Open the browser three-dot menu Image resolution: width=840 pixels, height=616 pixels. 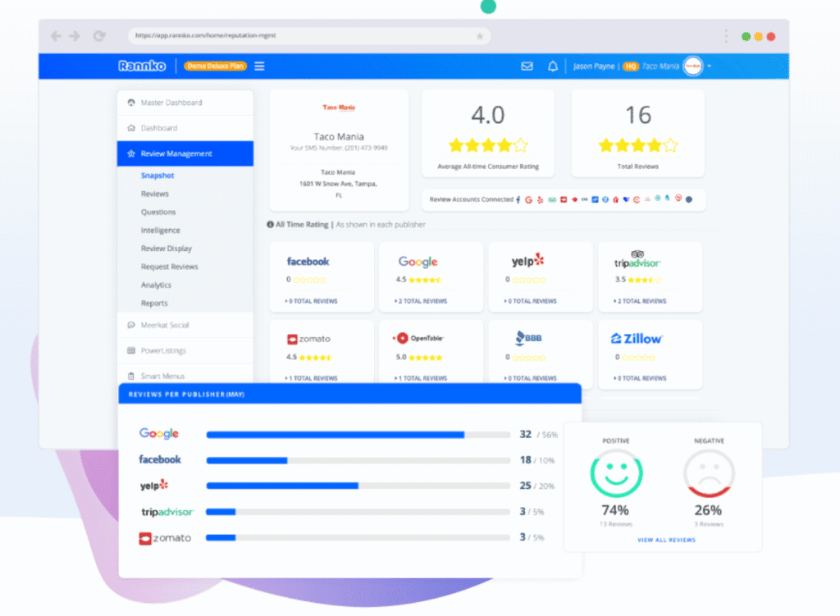coord(726,36)
